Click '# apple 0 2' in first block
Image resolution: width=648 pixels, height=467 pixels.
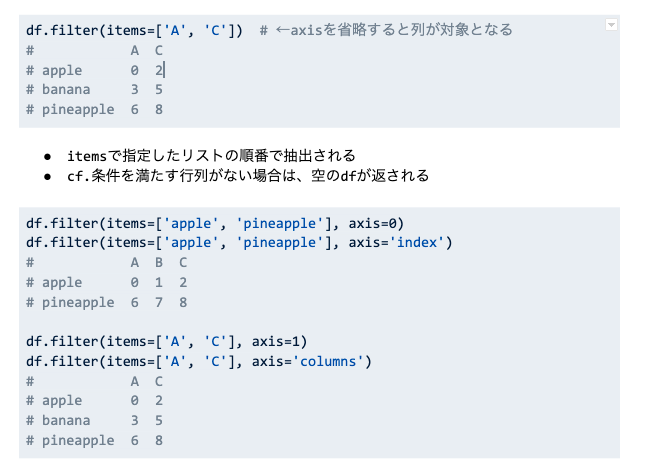[94, 70]
